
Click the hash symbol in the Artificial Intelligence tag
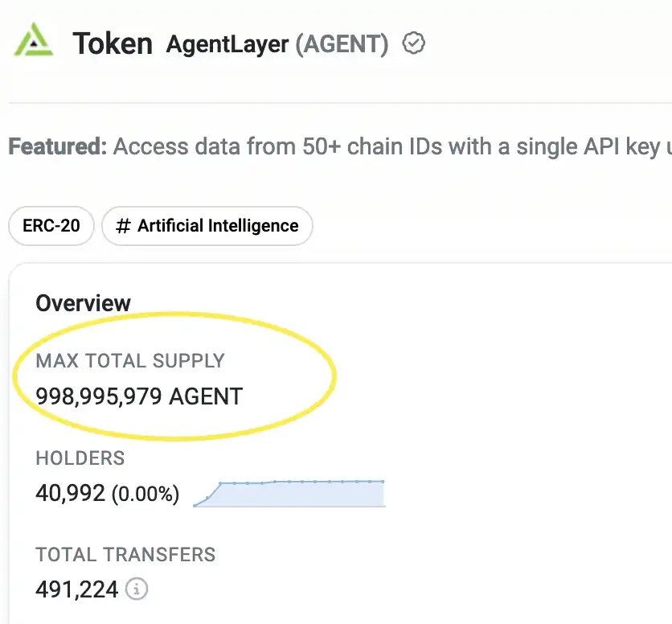[x=123, y=226]
